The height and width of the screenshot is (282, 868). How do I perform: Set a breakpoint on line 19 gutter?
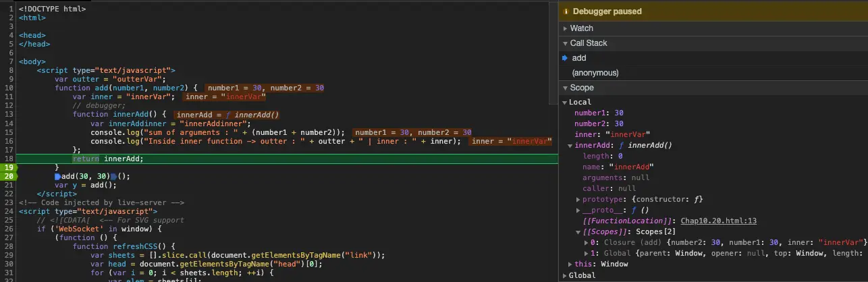7,167
